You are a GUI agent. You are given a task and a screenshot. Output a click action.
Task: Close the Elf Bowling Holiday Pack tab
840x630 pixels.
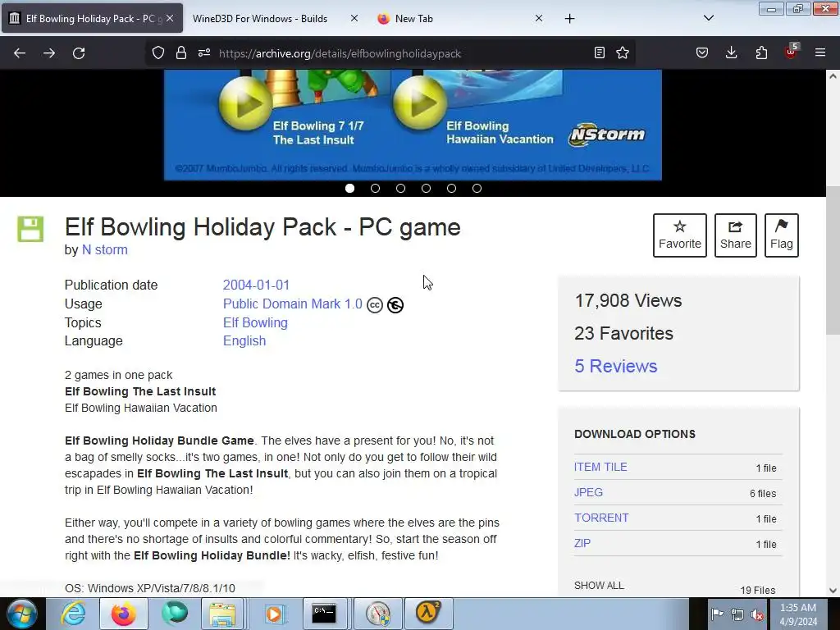pos(170,18)
